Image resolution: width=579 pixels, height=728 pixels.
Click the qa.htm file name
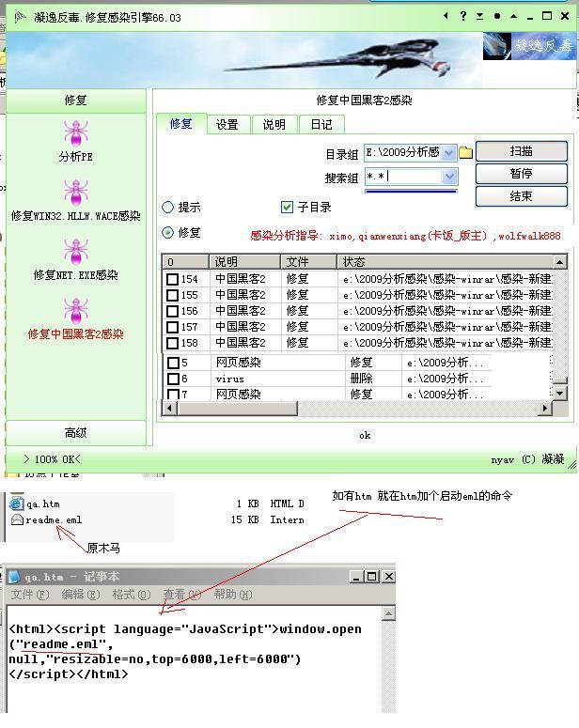tap(43, 503)
